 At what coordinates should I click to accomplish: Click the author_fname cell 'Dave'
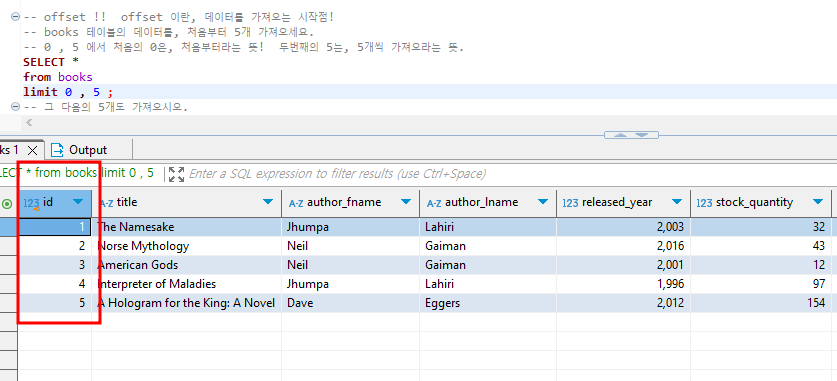pos(350,303)
